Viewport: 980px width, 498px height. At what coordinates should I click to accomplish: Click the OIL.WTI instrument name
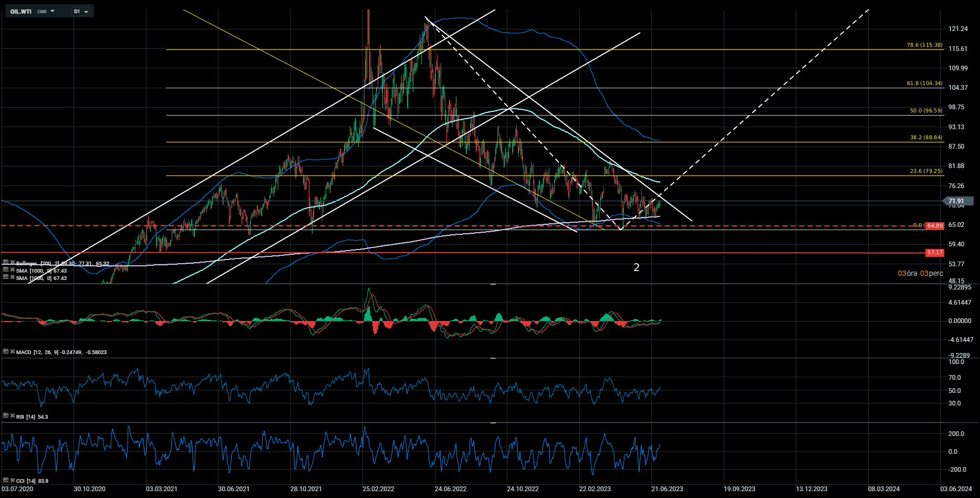point(21,12)
